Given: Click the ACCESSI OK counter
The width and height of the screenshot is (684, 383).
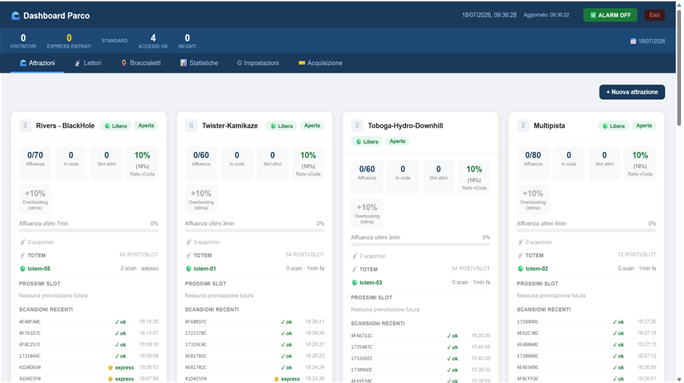Looking at the screenshot, I should 153,41.
